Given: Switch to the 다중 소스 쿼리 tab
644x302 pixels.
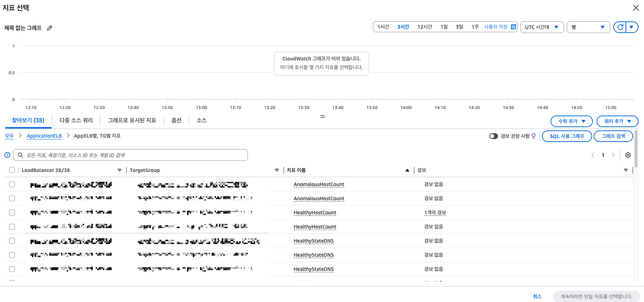Looking at the screenshot, I should [76, 120].
